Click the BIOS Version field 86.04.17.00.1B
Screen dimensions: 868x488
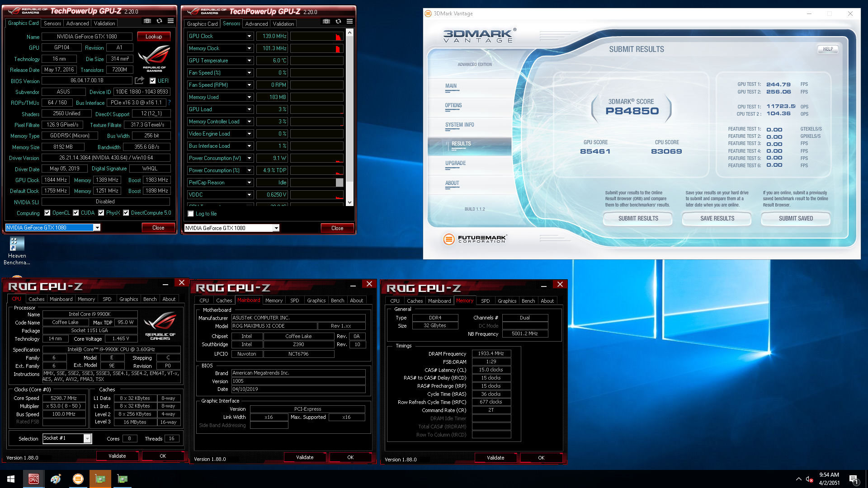point(87,80)
